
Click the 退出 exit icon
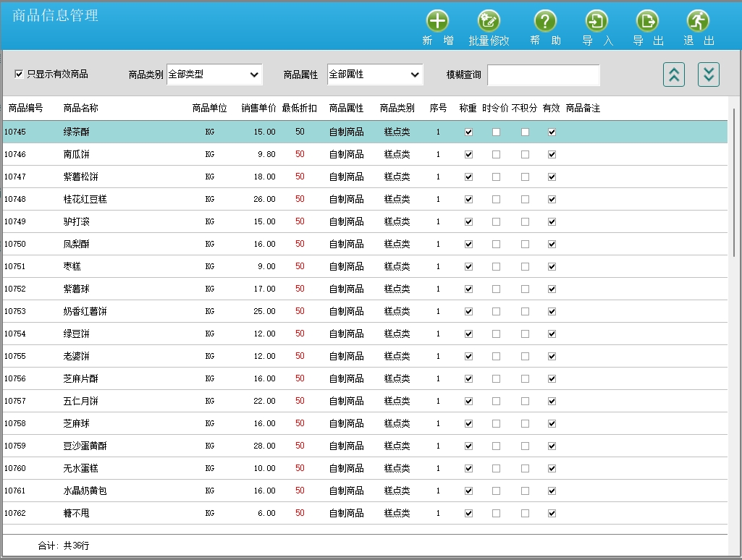click(698, 22)
